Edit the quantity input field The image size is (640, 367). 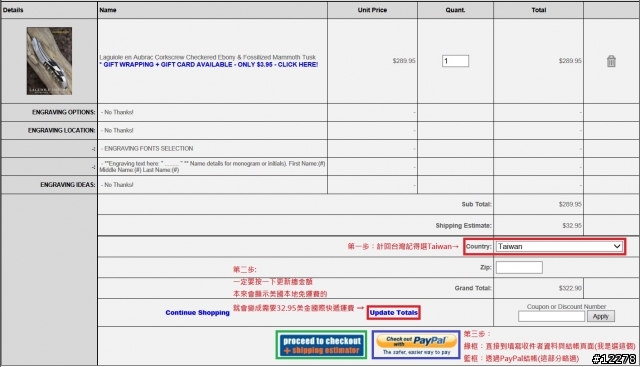pos(455,61)
